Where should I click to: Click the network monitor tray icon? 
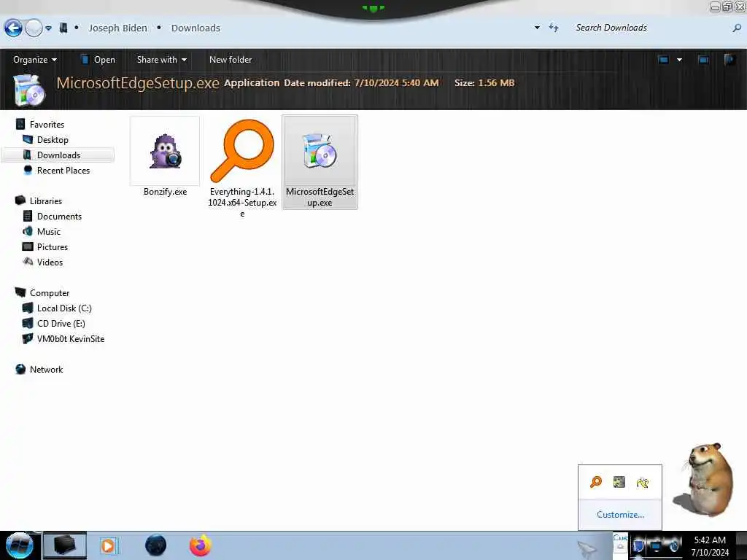656,545
